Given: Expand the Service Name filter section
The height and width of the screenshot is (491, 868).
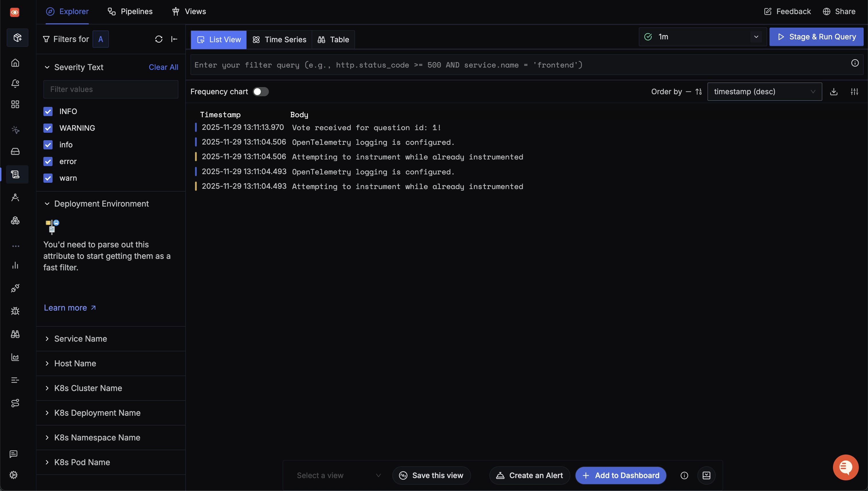Looking at the screenshot, I should 80,338.
